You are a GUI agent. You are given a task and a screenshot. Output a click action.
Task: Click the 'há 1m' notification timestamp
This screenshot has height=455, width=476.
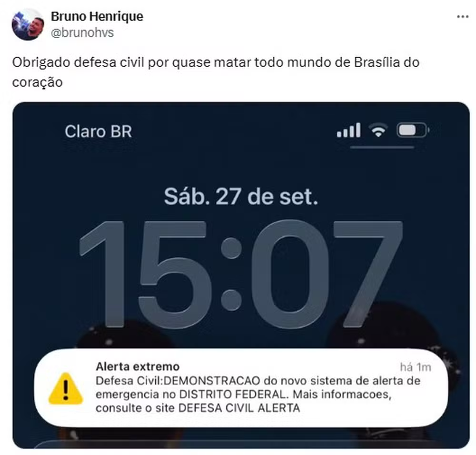(x=416, y=367)
